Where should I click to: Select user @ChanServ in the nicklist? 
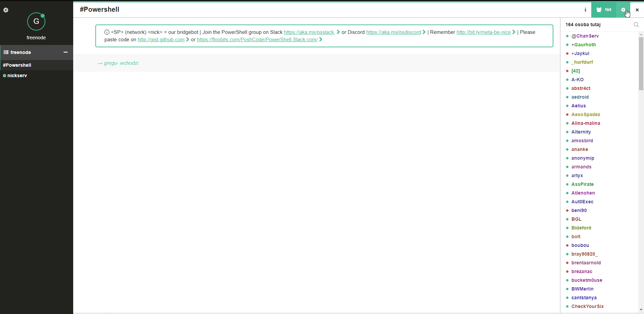pos(585,36)
